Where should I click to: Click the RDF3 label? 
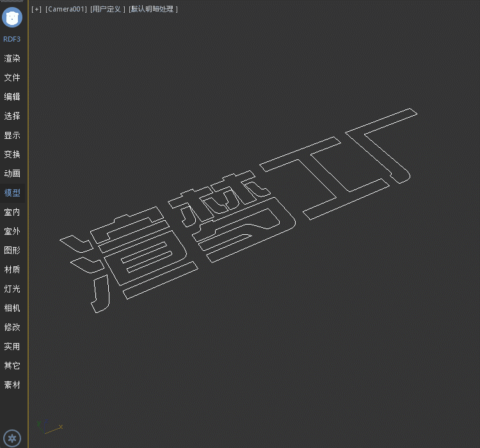(x=12, y=39)
